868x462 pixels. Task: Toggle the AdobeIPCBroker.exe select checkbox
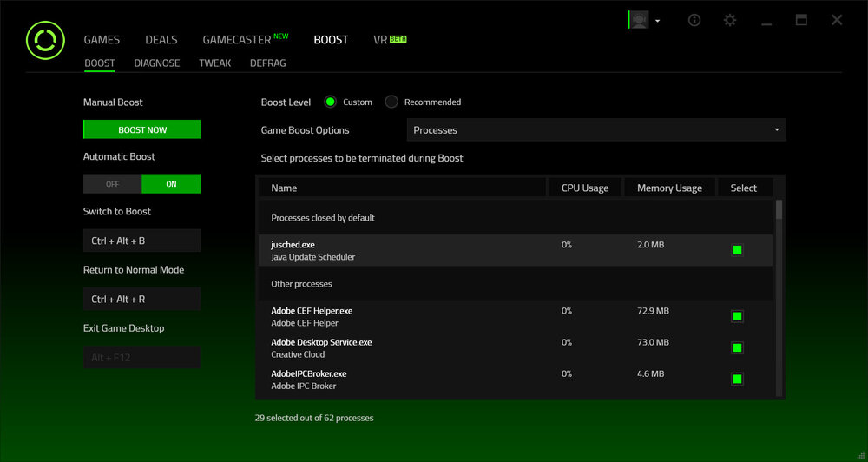click(x=737, y=379)
